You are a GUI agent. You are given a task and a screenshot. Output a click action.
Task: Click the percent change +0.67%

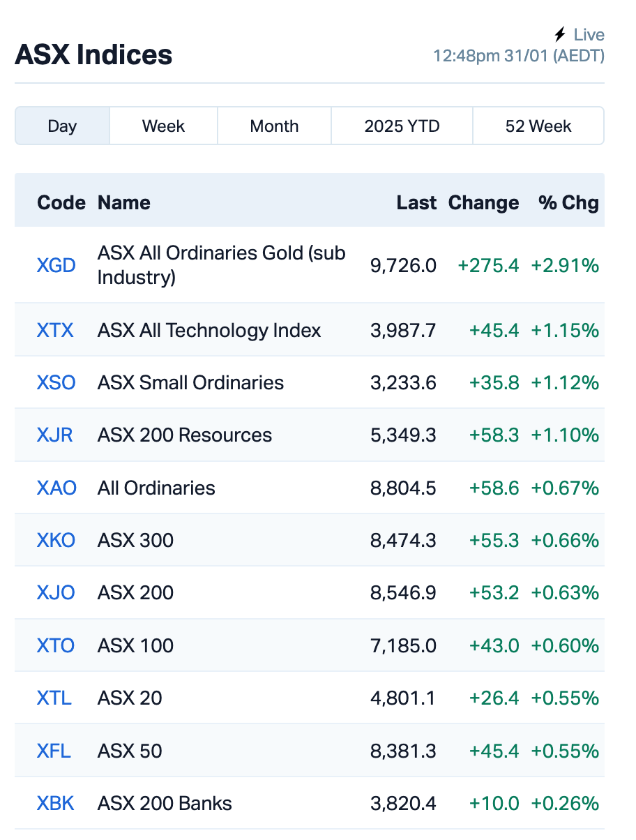click(566, 488)
